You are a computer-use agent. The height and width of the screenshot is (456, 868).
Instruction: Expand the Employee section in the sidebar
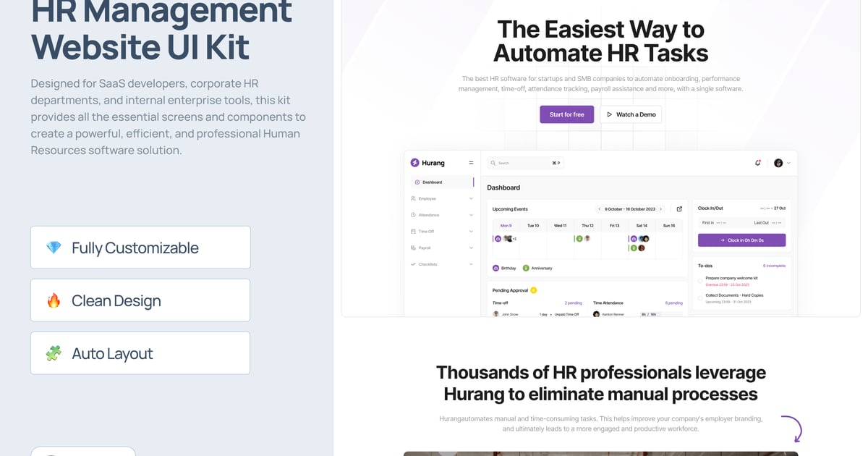click(x=470, y=198)
